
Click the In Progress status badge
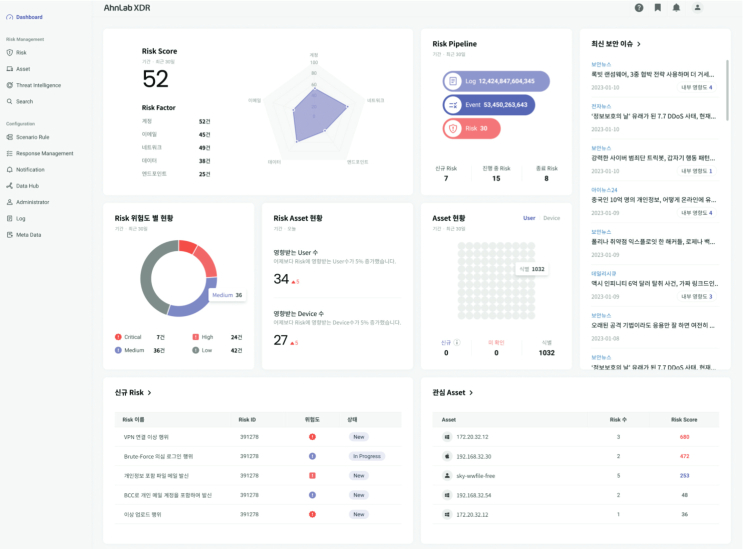point(367,456)
